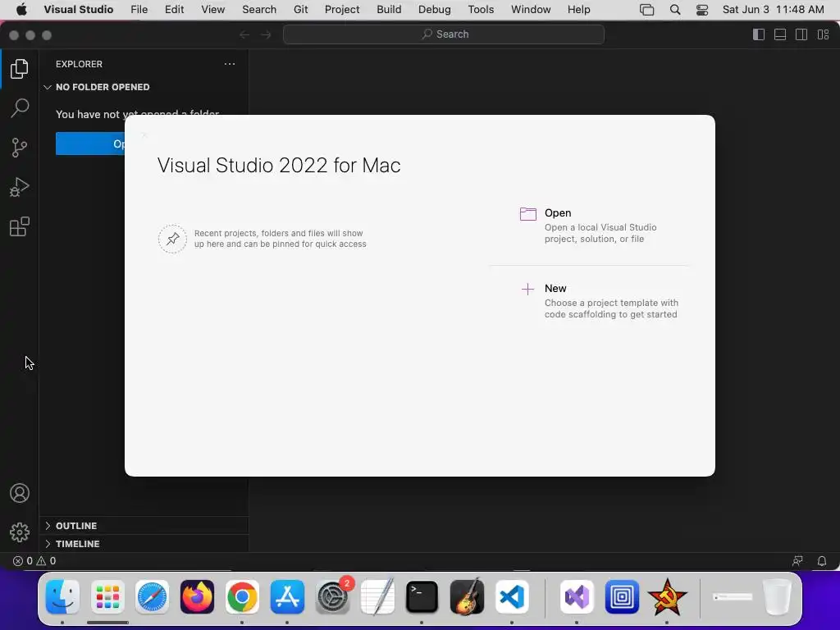Click the errors and warnings status indicator
The width and height of the screenshot is (840, 630).
[x=34, y=561]
